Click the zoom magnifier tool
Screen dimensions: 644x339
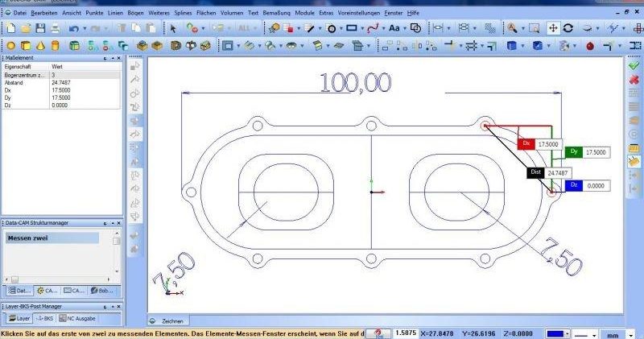pyautogui.click(x=512, y=28)
